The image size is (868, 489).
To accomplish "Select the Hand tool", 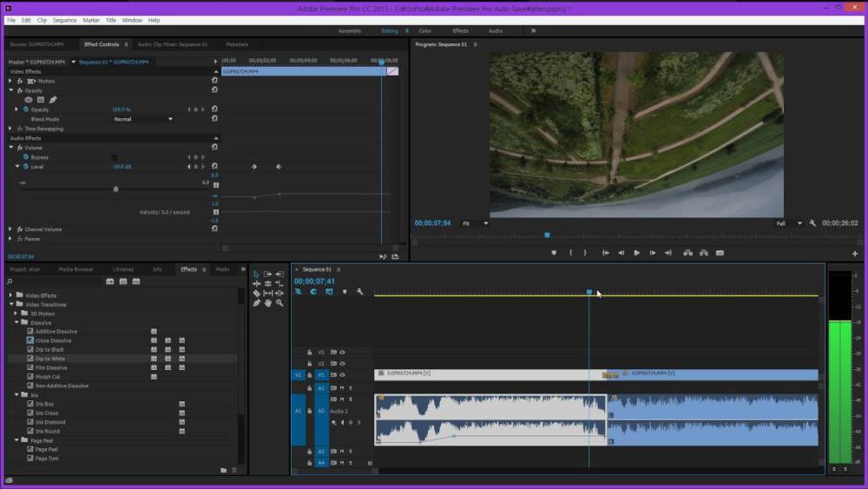I will point(268,303).
